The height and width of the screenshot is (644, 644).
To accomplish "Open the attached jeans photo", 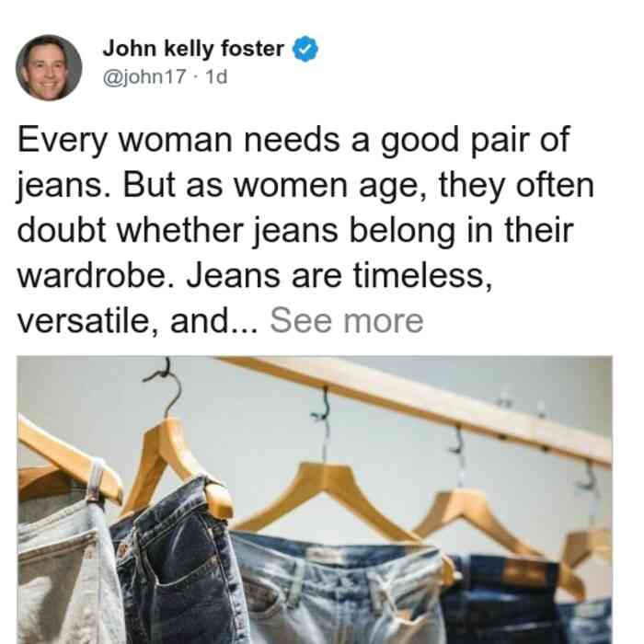I will [315, 500].
